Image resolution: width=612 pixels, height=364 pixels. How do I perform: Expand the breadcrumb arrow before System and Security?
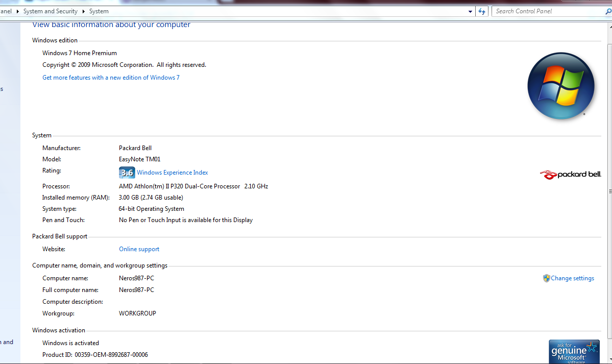click(17, 11)
